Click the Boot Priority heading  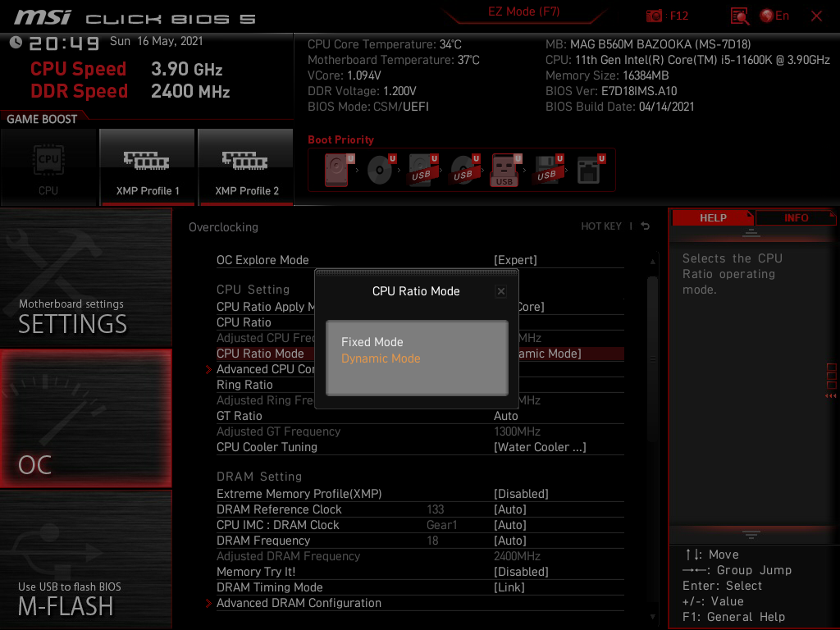(340, 139)
